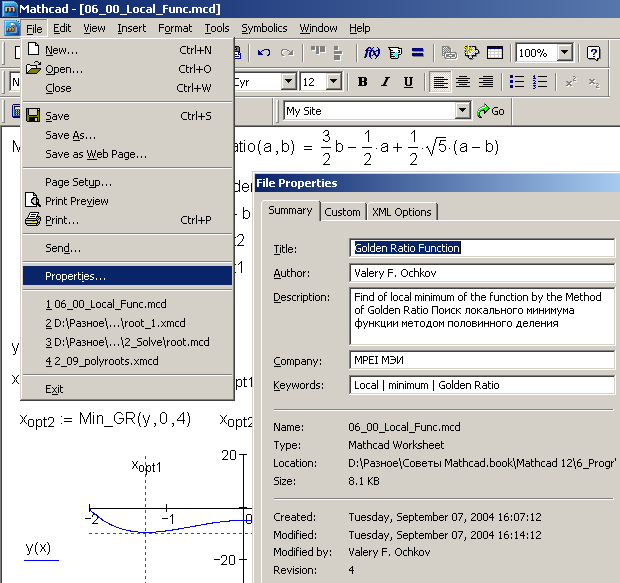Viewport: 620px width, 583px height.
Task: Choose Save As... in File menu
Action: (127, 135)
